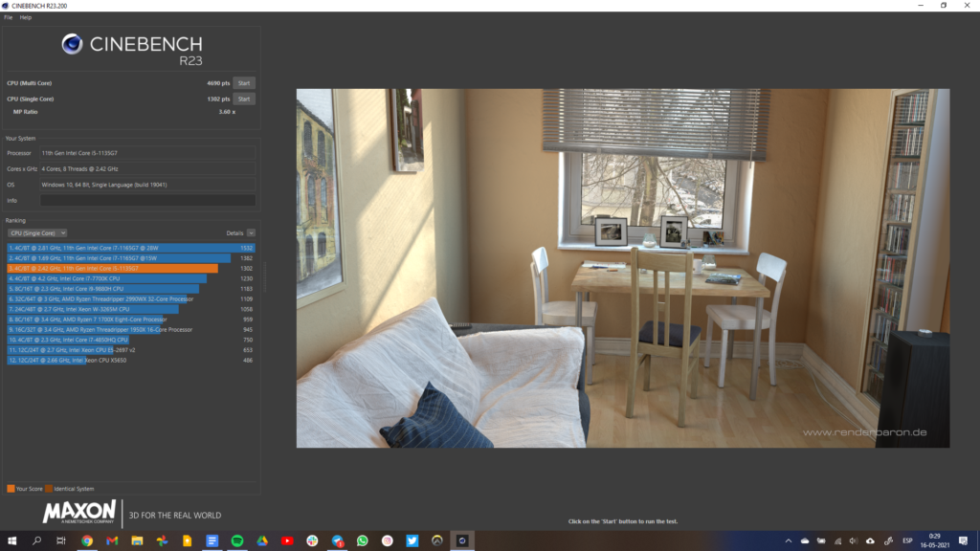Start the CPU Single Core test

pyautogui.click(x=244, y=99)
